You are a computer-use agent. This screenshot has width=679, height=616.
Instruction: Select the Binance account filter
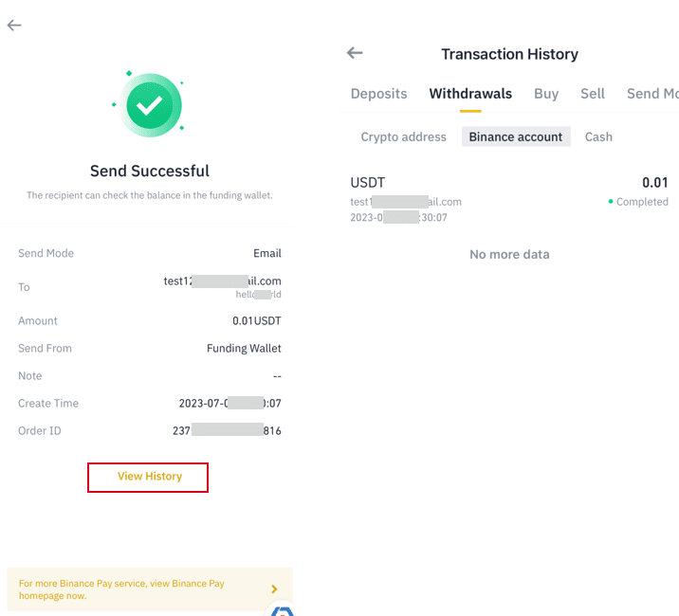coord(516,137)
